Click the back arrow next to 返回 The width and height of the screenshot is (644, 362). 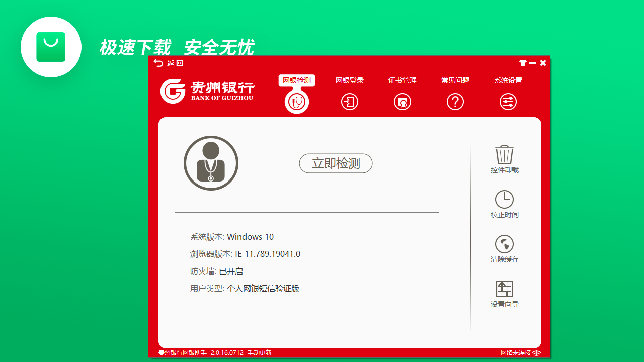click(x=158, y=63)
